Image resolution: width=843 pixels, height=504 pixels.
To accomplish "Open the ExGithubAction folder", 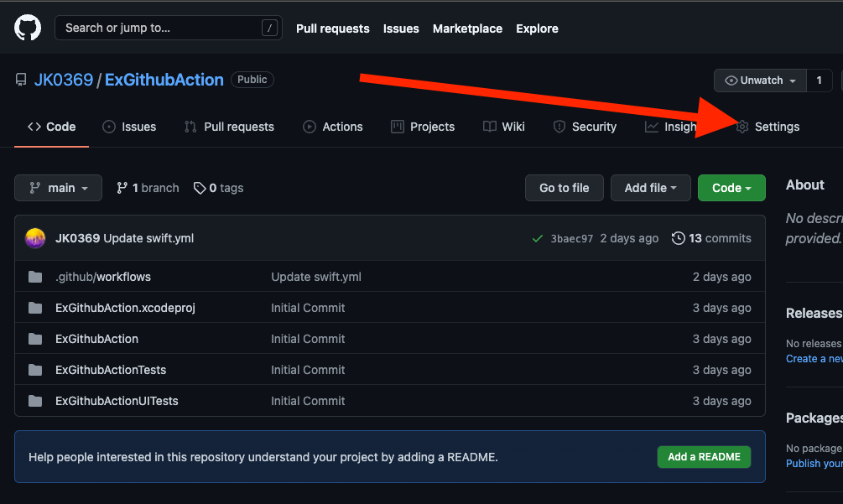I will tap(96, 339).
